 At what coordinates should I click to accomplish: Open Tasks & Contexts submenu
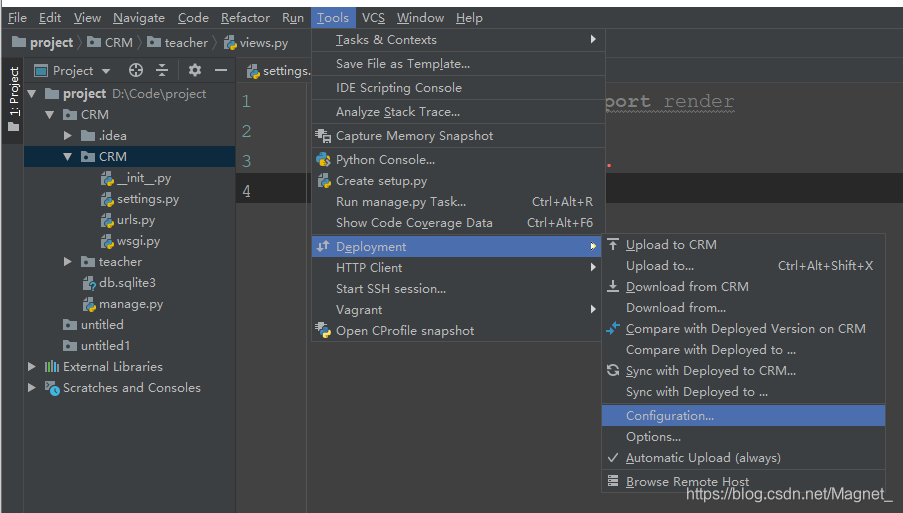point(458,40)
